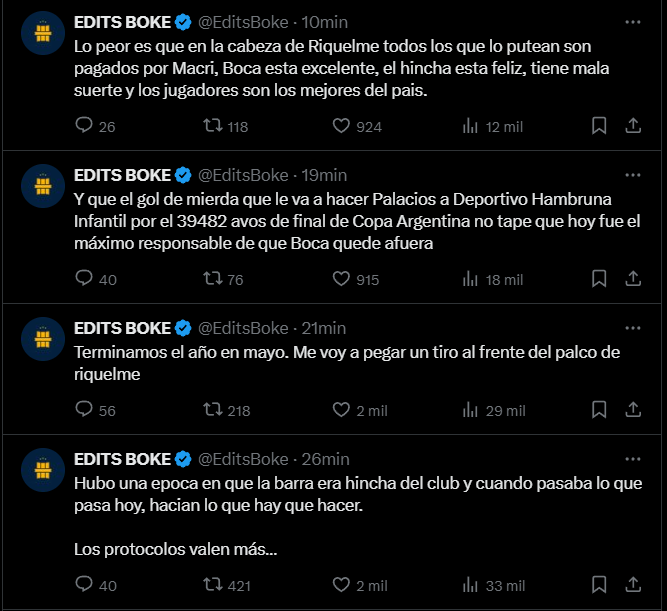
Task: Click EDITS BOKE avatar on the 21min tweet
Action: (x=43, y=339)
